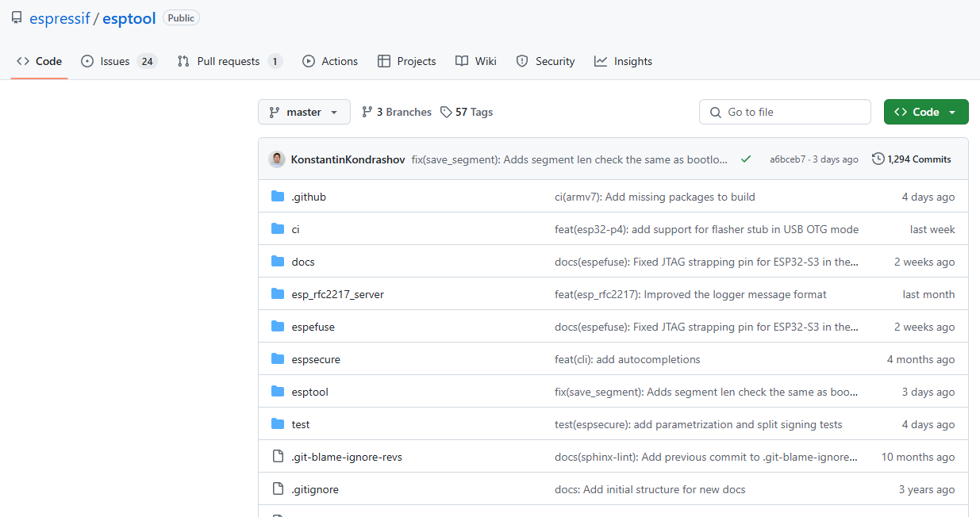The image size is (980, 517).
Task: View the 3 Branches link
Action: (x=397, y=112)
